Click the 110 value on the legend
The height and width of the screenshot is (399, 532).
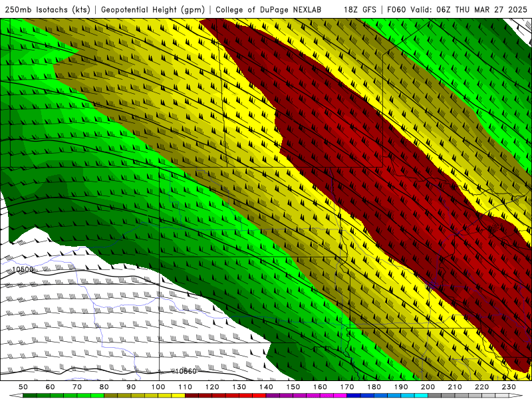[x=185, y=387]
